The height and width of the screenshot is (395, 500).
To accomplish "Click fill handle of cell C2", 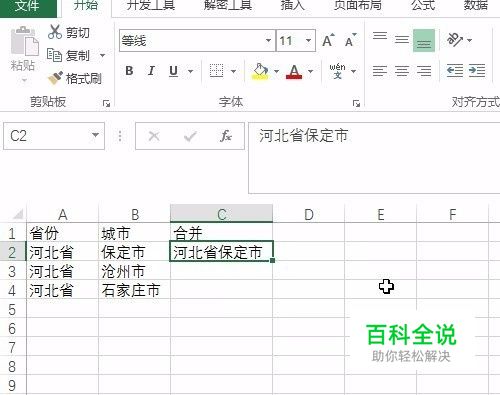I will click(273, 260).
